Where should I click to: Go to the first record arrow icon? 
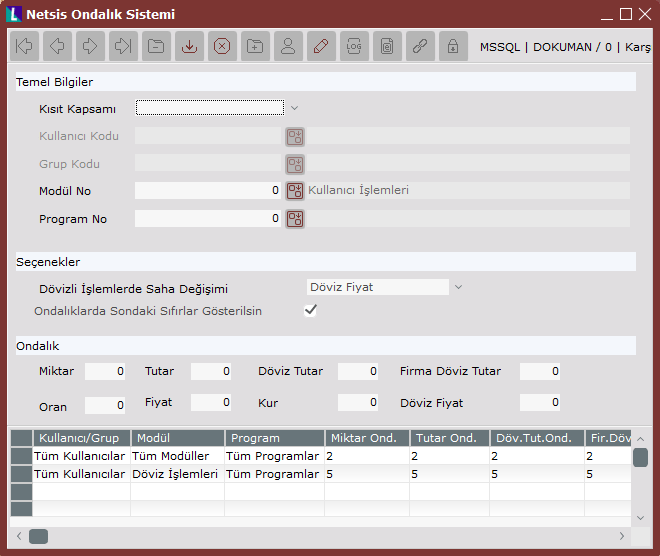(x=24, y=46)
